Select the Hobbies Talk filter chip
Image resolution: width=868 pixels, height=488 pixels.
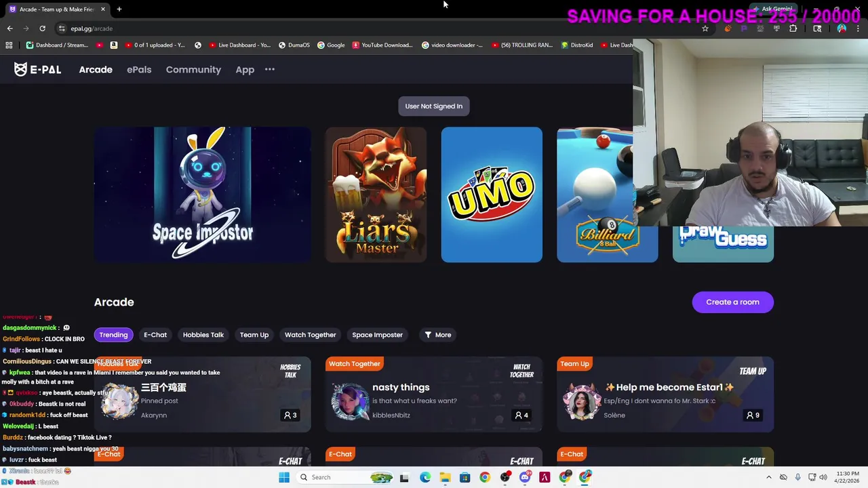pos(203,335)
